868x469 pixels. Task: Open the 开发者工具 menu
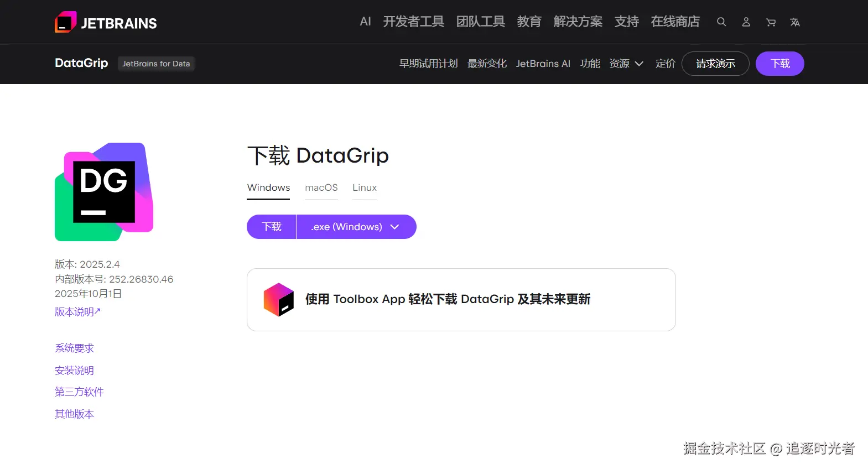click(414, 22)
